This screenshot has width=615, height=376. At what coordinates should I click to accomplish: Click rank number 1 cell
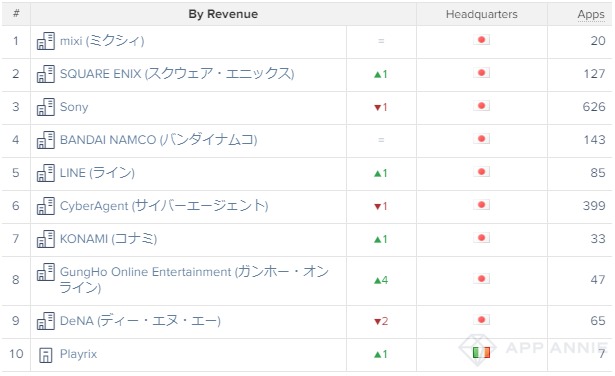click(16, 41)
